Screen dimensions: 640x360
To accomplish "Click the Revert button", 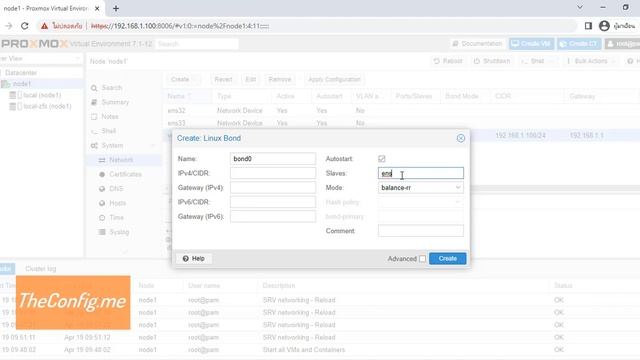I will click(223, 79).
